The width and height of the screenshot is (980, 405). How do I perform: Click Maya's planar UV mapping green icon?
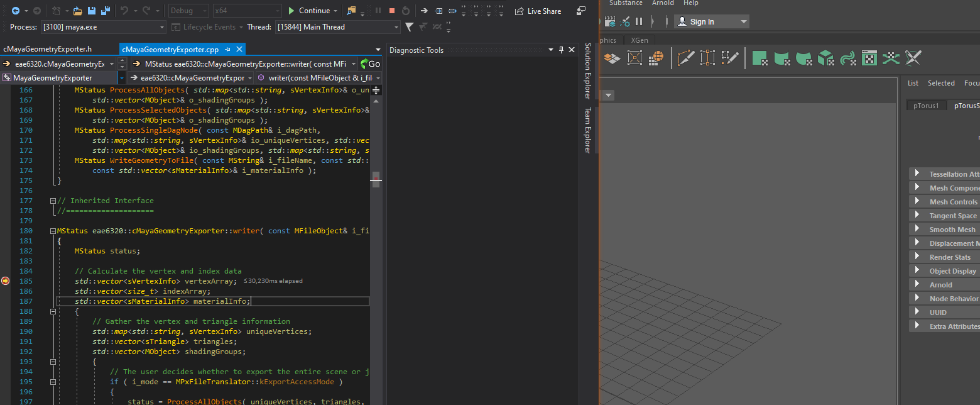(759, 58)
